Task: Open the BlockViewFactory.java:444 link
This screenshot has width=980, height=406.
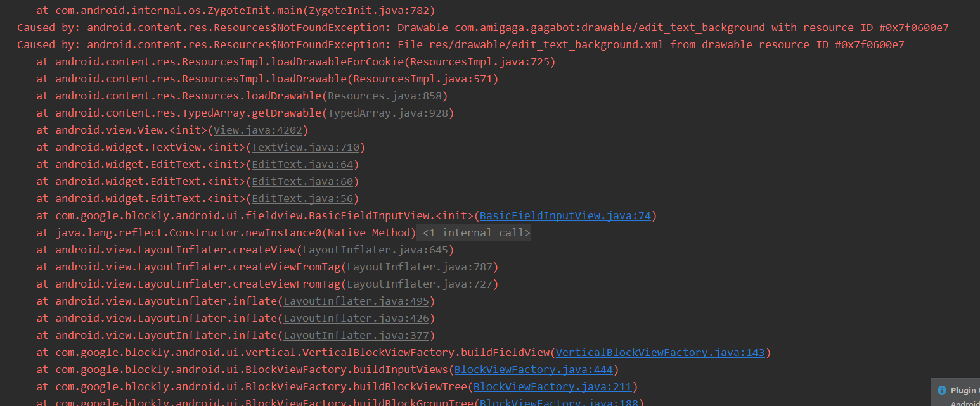Action: click(x=534, y=370)
